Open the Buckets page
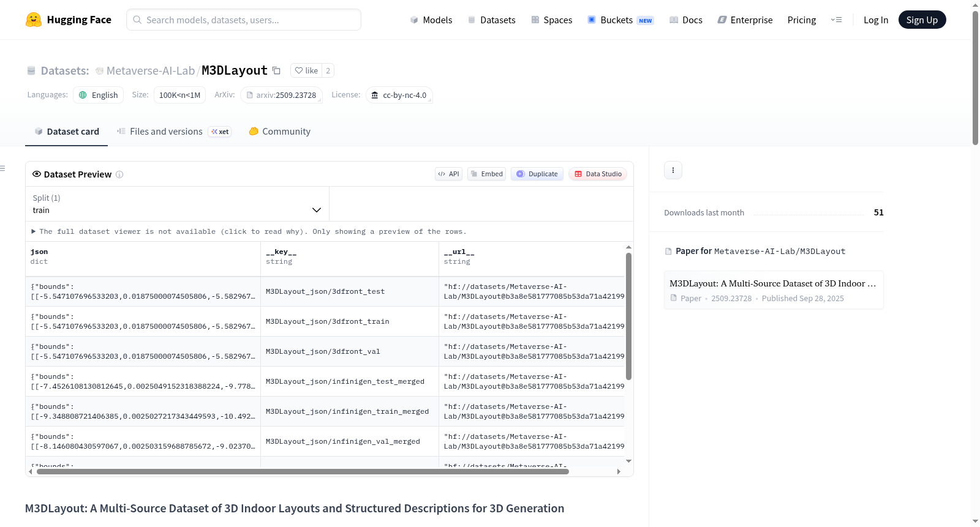This screenshot has width=980, height=527. (620, 20)
